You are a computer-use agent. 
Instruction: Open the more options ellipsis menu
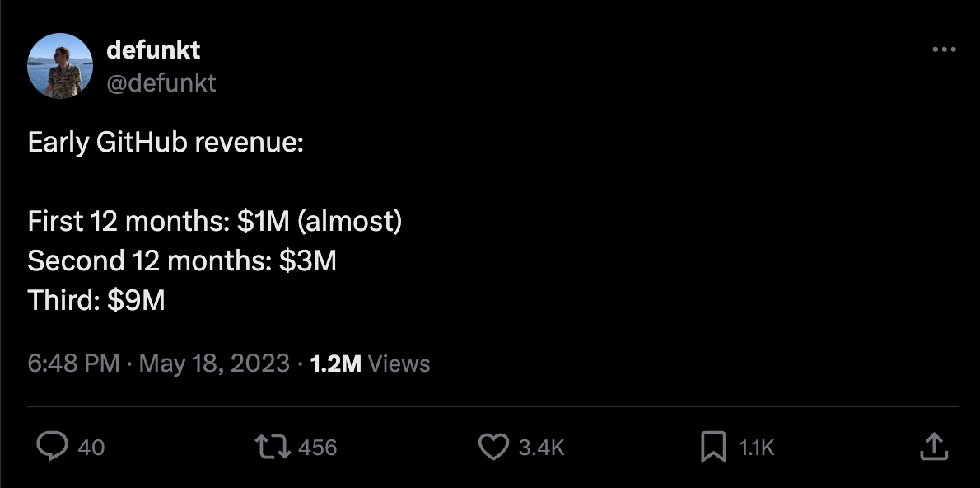944,49
